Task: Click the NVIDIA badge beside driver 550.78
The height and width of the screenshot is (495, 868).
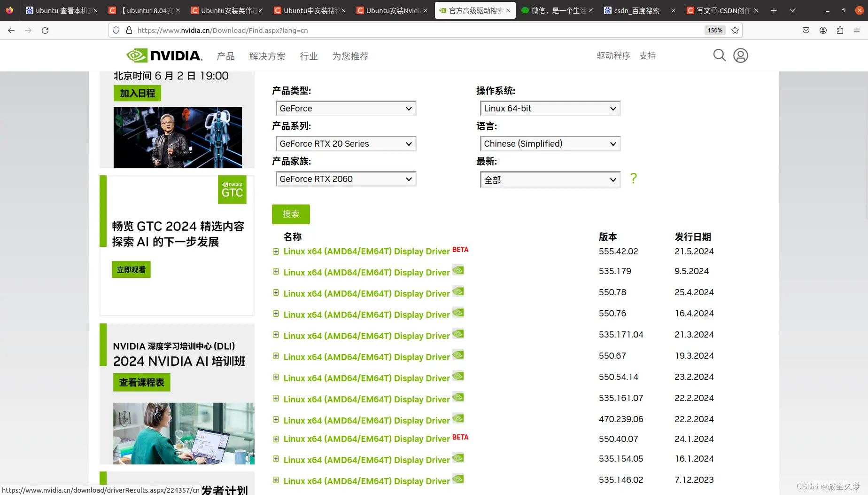Action: (458, 291)
